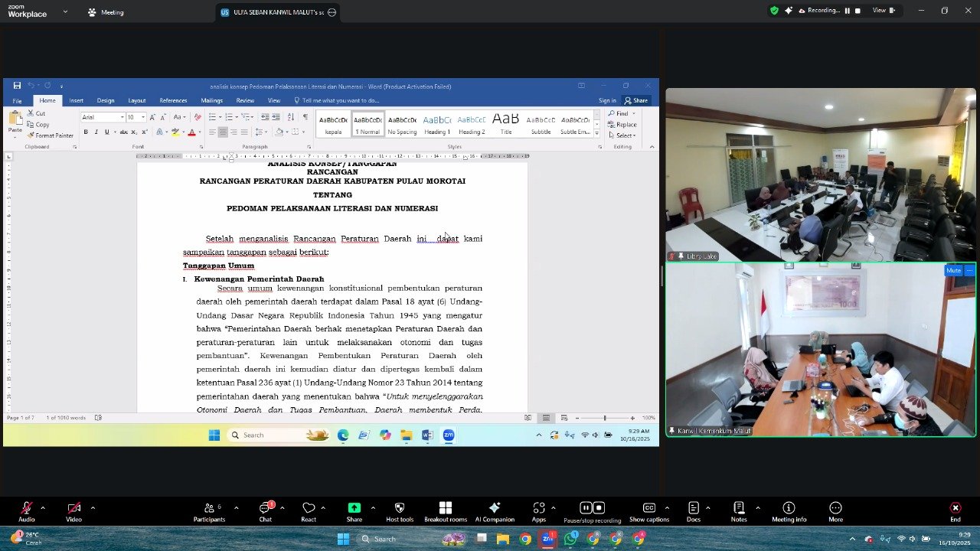Open the Chat panel in Zoom
This screenshot has height=551, width=980.
(x=265, y=510)
